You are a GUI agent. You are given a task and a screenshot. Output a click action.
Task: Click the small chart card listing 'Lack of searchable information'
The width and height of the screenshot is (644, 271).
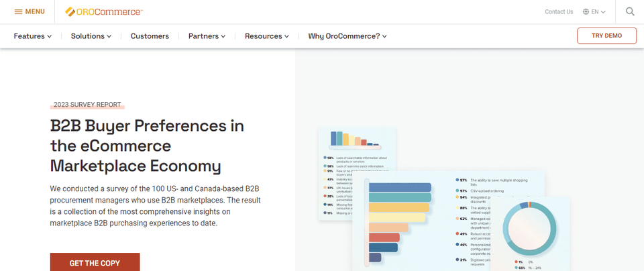point(357,174)
